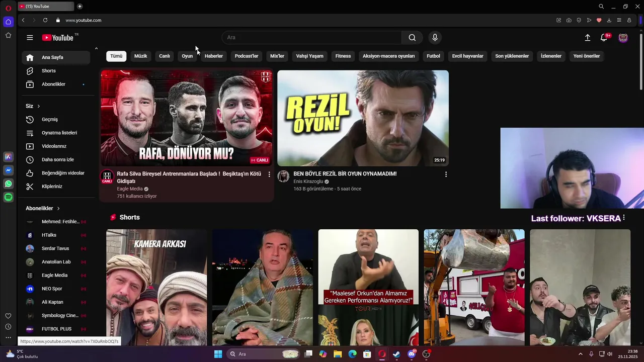Open Steam from the taskbar
Image resolution: width=644 pixels, height=362 pixels.
pos(396,354)
